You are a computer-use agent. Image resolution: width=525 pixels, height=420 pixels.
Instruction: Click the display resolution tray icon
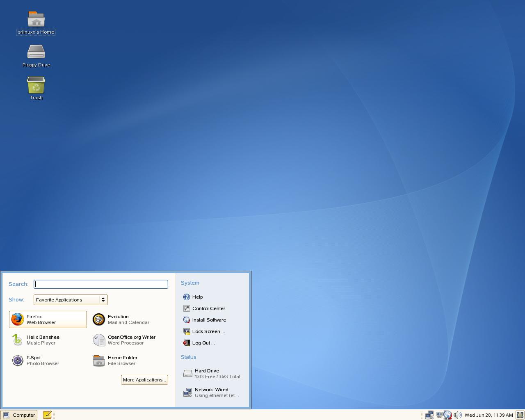[x=439, y=415]
